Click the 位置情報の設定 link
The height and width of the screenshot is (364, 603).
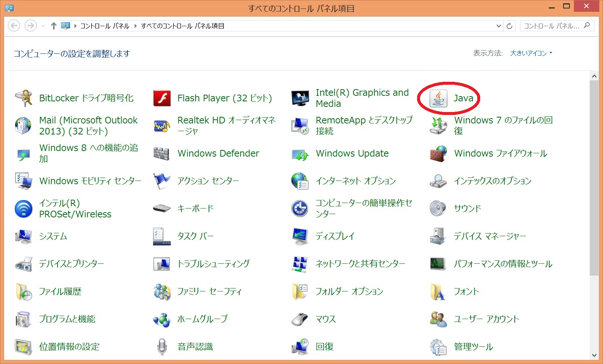click(x=69, y=347)
